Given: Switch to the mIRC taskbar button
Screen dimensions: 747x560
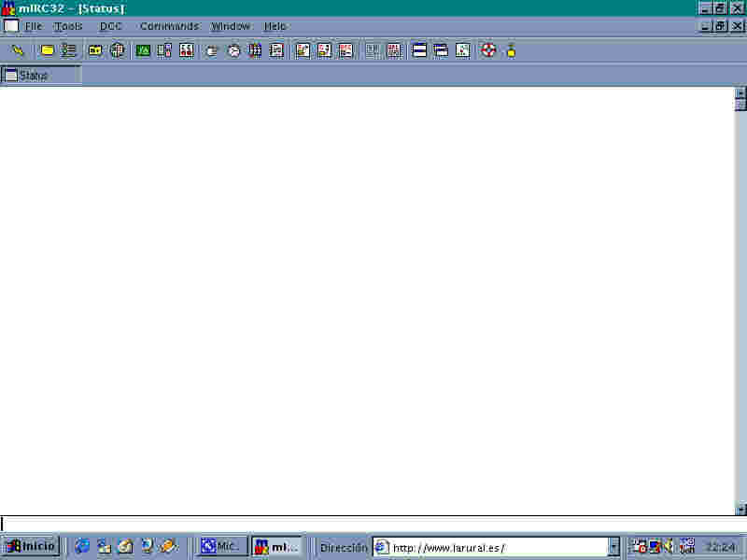Looking at the screenshot, I should click(x=277, y=546).
